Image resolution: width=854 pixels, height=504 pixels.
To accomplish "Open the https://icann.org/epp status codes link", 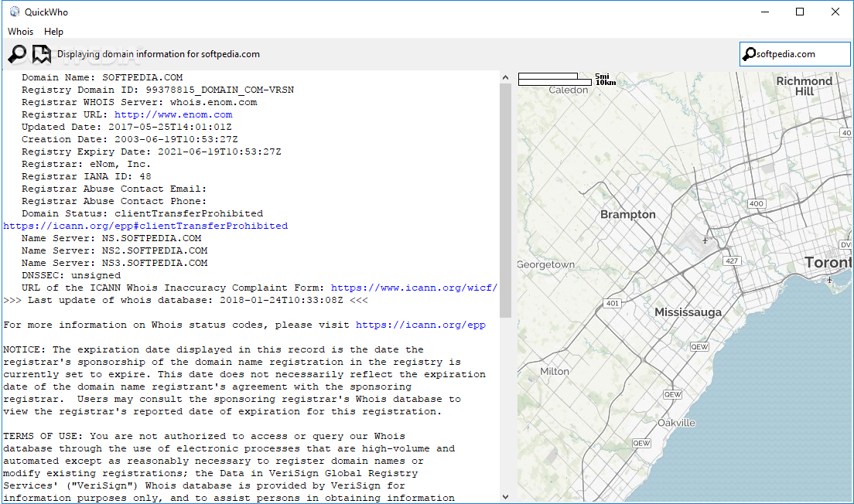I will point(421,325).
